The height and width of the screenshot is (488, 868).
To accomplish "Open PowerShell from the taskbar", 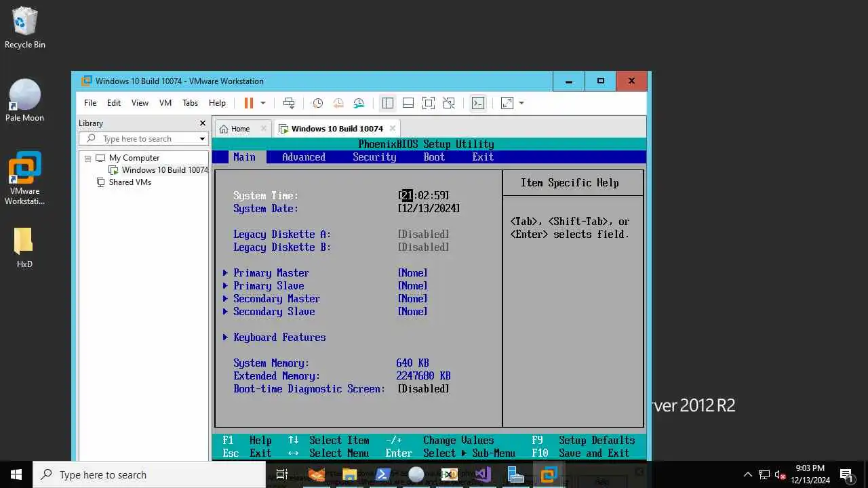I will click(x=382, y=474).
